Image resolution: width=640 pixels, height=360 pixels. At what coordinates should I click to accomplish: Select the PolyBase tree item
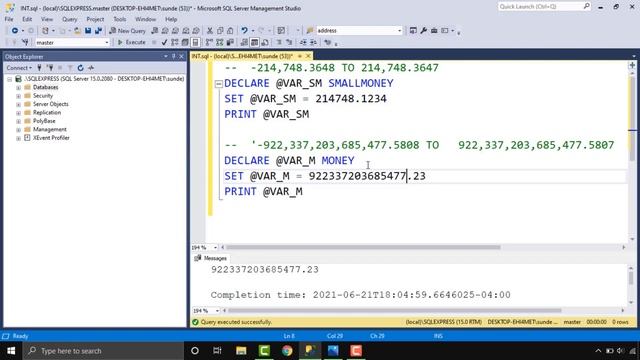44,121
